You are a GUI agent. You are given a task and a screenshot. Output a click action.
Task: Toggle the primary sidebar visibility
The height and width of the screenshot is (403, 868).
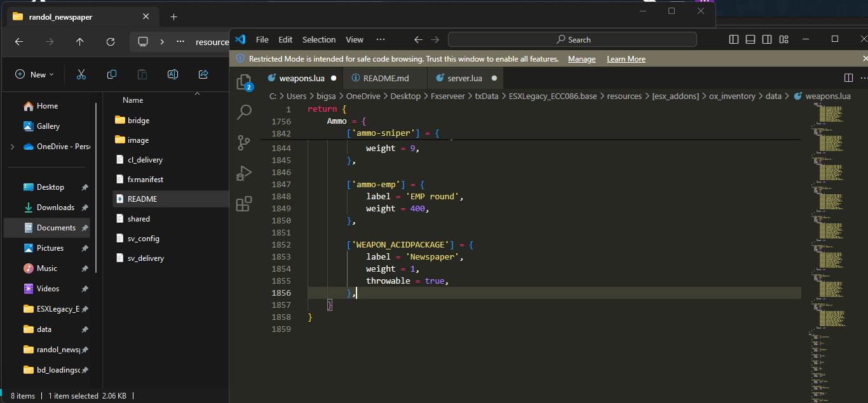(x=733, y=39)
